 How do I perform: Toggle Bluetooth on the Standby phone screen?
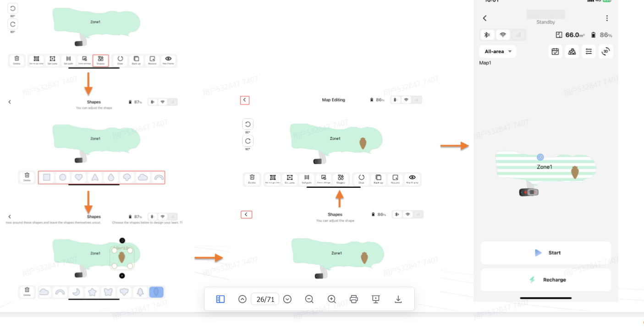pyautogui.click(x=488, y=35)
